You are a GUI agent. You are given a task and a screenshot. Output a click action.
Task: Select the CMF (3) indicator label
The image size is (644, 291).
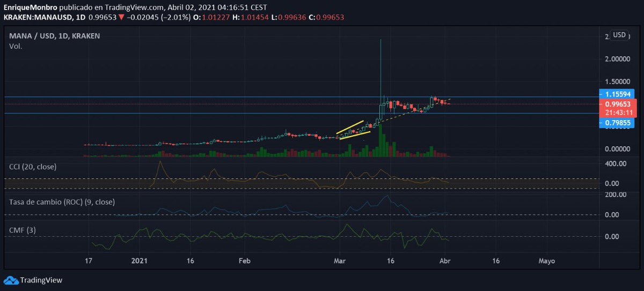coord(22,230)
